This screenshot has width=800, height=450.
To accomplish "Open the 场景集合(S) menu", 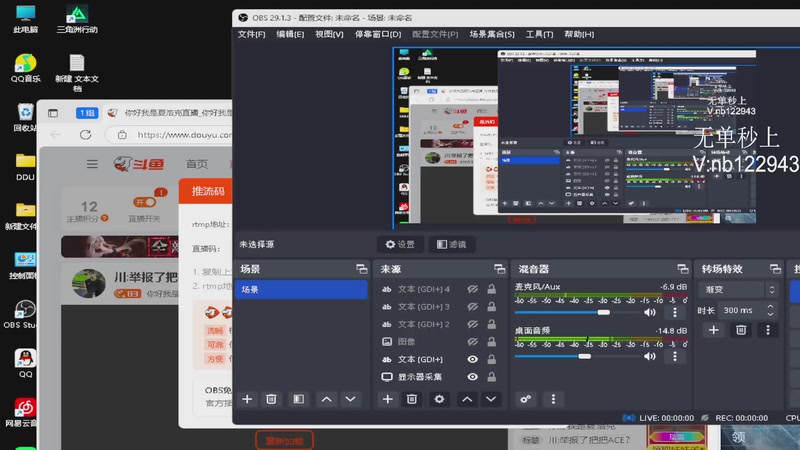I will pyautogui.click(x=492, y=34).
